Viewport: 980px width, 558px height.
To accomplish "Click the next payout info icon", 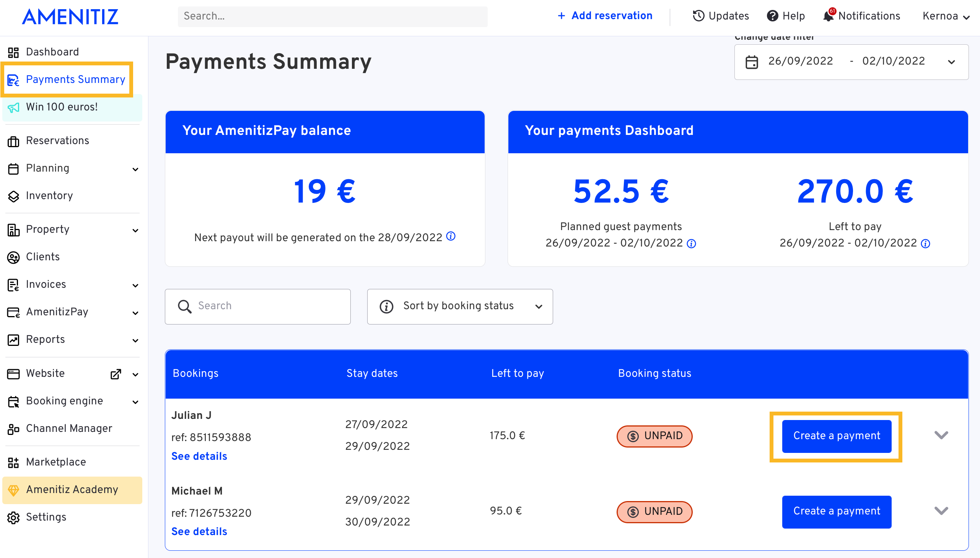I will coord(451,237).
